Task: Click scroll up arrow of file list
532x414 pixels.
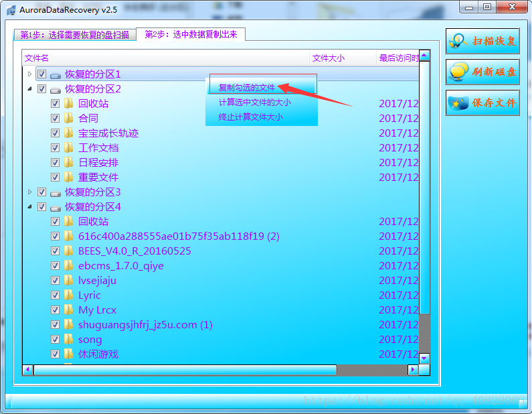Action: click(424, 56)
